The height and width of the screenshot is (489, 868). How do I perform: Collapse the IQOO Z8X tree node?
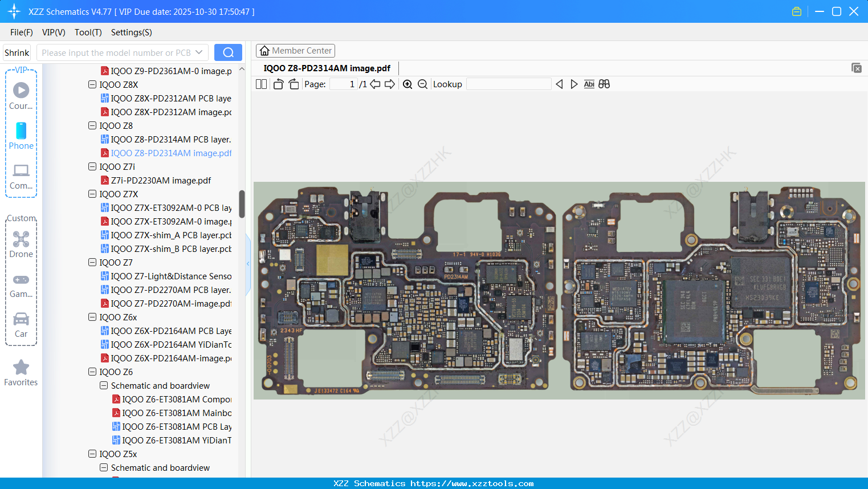coord(92,84)
